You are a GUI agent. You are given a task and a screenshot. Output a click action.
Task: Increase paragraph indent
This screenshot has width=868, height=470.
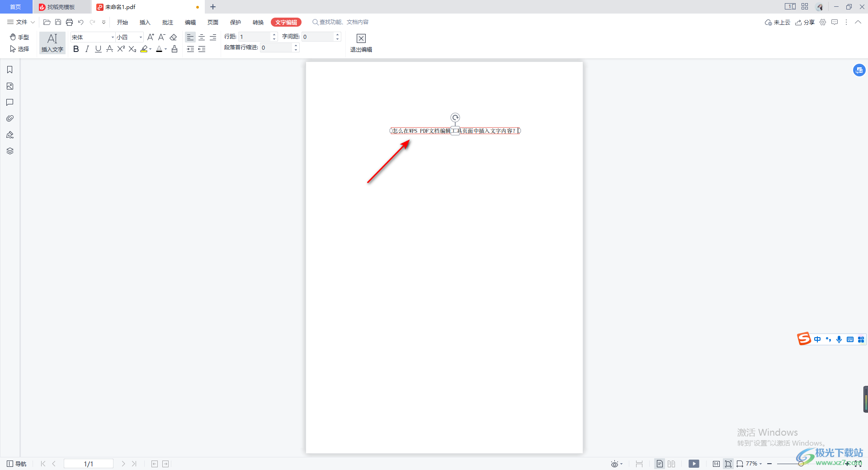[x=190, y=49]
